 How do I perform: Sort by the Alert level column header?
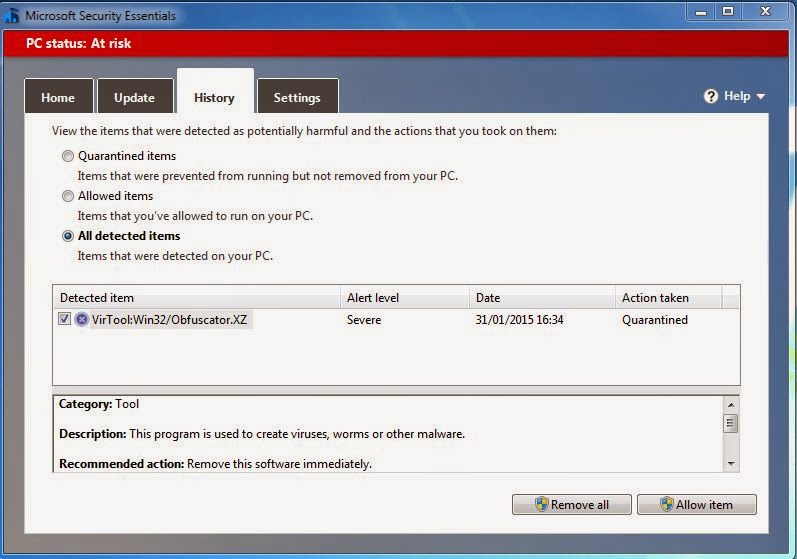(x=405, y=298)
